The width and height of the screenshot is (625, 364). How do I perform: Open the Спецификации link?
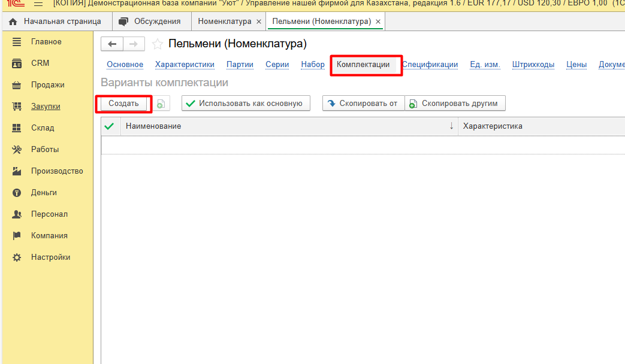point(430,65)
